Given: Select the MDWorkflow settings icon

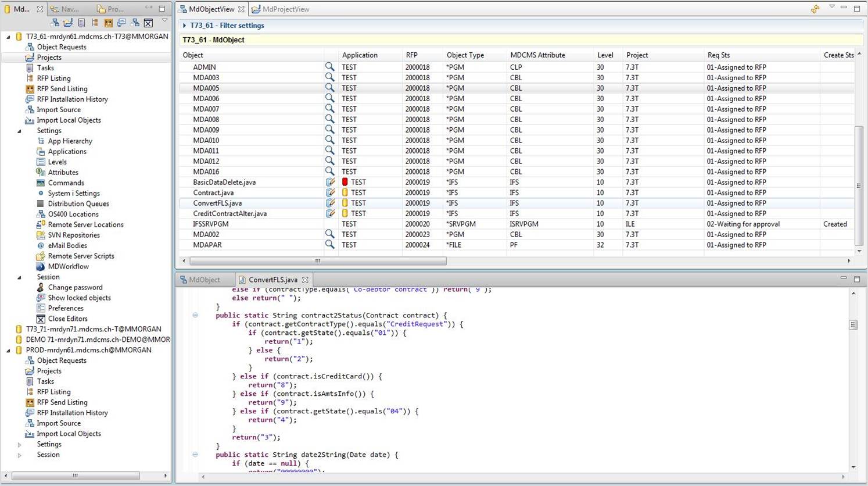Looking at the screenshot, I should 40,266.
